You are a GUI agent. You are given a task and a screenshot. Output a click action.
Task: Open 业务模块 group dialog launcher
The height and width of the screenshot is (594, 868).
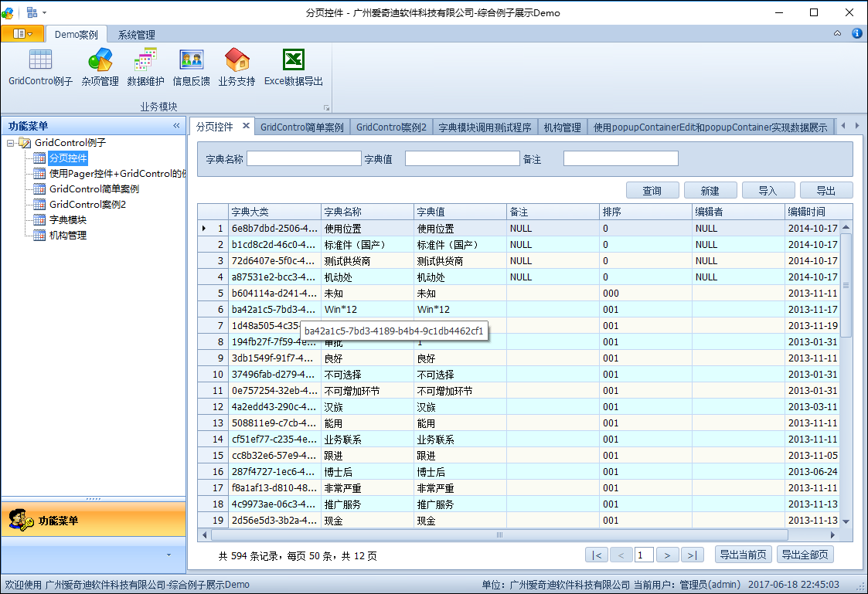(326, 108)
